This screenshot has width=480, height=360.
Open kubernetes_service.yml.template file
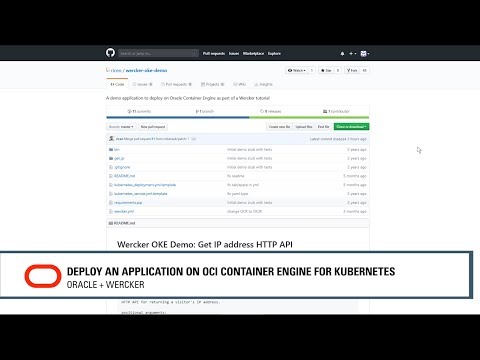pos(141,194)
